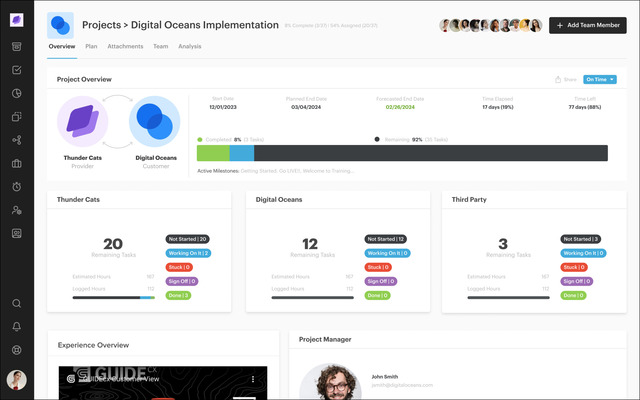Screen dimensions: 640x400
Task: Click green completed segment of progress bar
Action: point(213,153)
